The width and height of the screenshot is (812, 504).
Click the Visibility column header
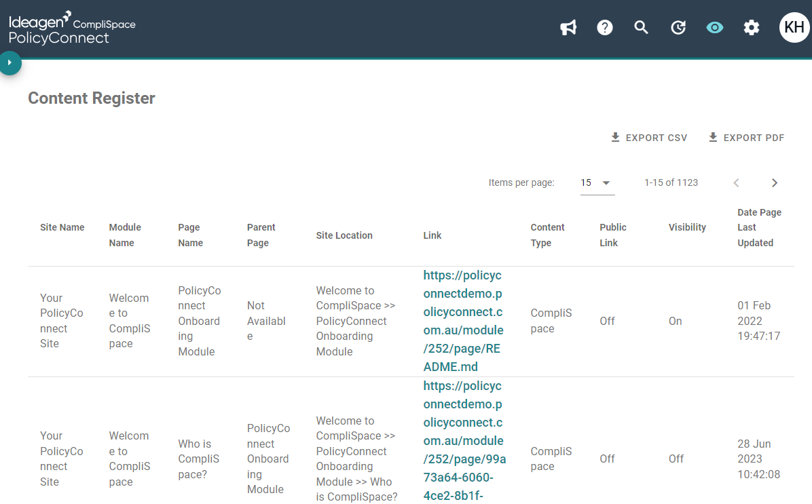coord(687,227)
